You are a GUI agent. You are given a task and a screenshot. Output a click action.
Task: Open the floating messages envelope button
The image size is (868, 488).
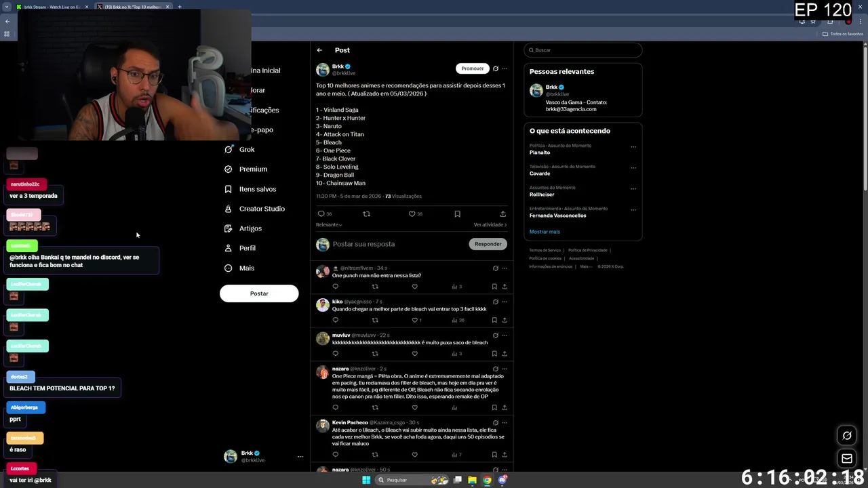[847, 459]
